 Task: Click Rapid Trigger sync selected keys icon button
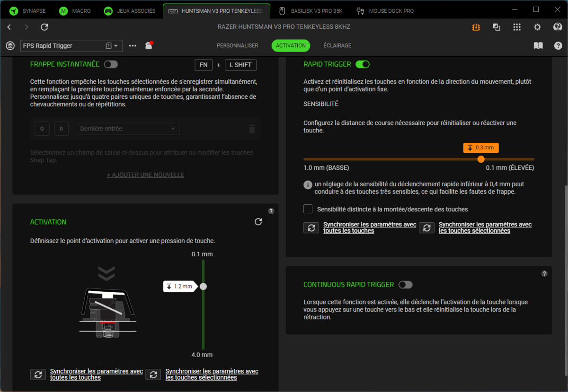426,227
